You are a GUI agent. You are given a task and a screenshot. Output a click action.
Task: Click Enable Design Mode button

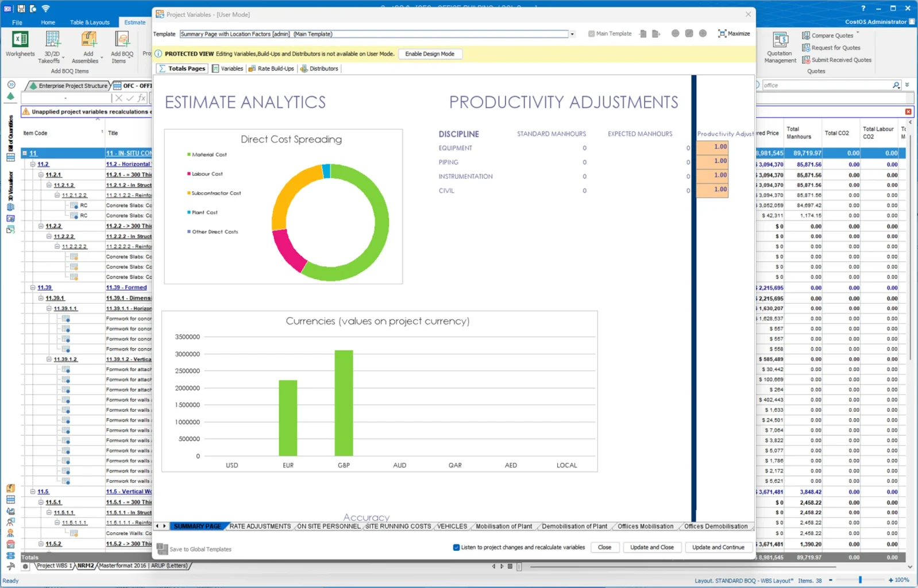(430, 54)
